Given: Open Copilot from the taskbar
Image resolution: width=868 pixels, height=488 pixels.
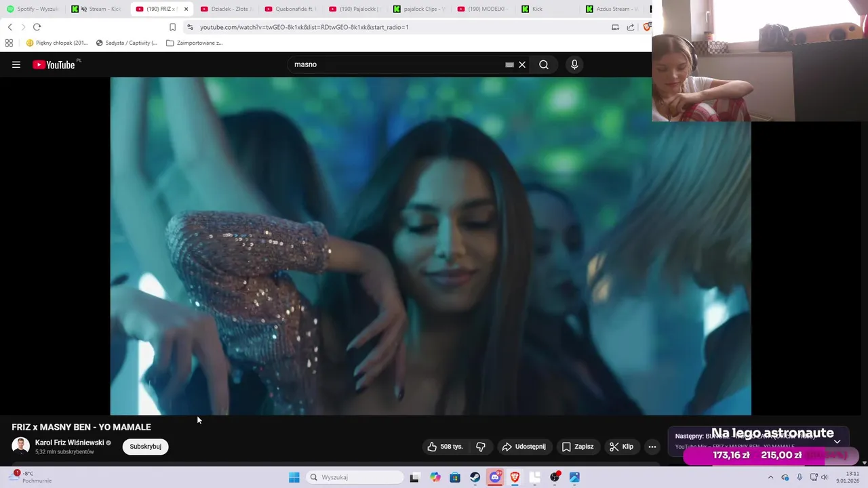Looking at the screenshot, I should click(x=435, y=477).
